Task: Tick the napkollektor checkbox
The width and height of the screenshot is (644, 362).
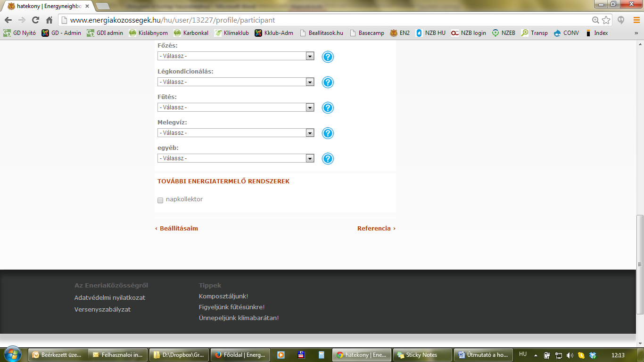Action: (160, 200)
